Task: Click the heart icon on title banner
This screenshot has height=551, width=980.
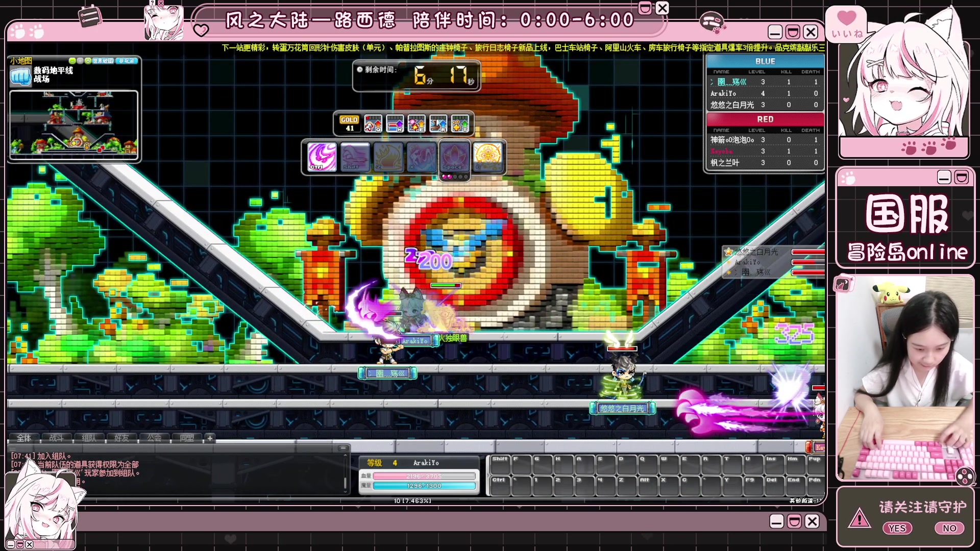Action: (201, 30)
